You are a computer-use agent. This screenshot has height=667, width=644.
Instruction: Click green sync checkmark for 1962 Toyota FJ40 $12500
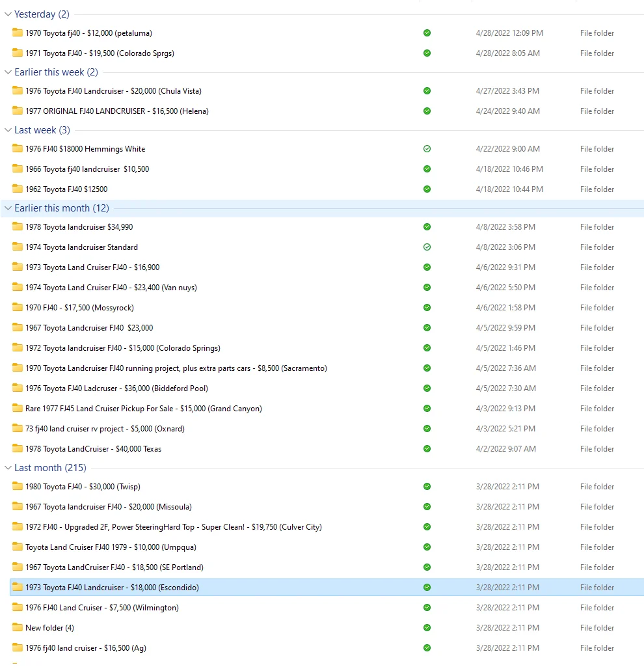pos(427,189)
